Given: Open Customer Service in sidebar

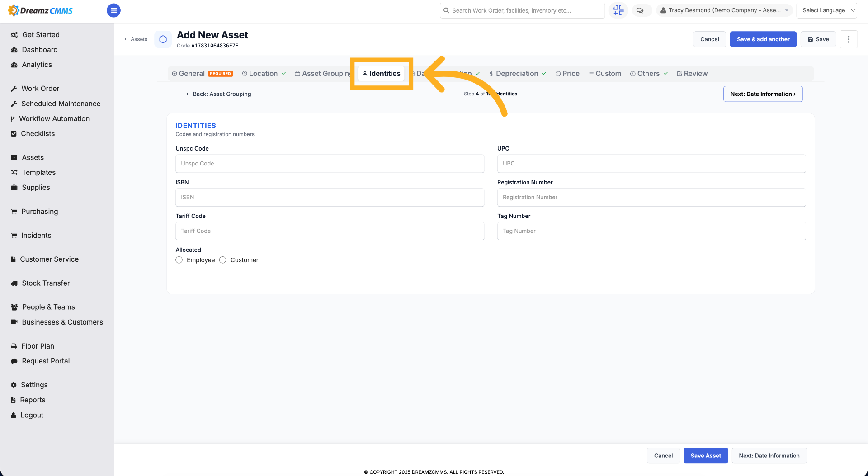Looking at the screenshot, I should pos(44,259).
